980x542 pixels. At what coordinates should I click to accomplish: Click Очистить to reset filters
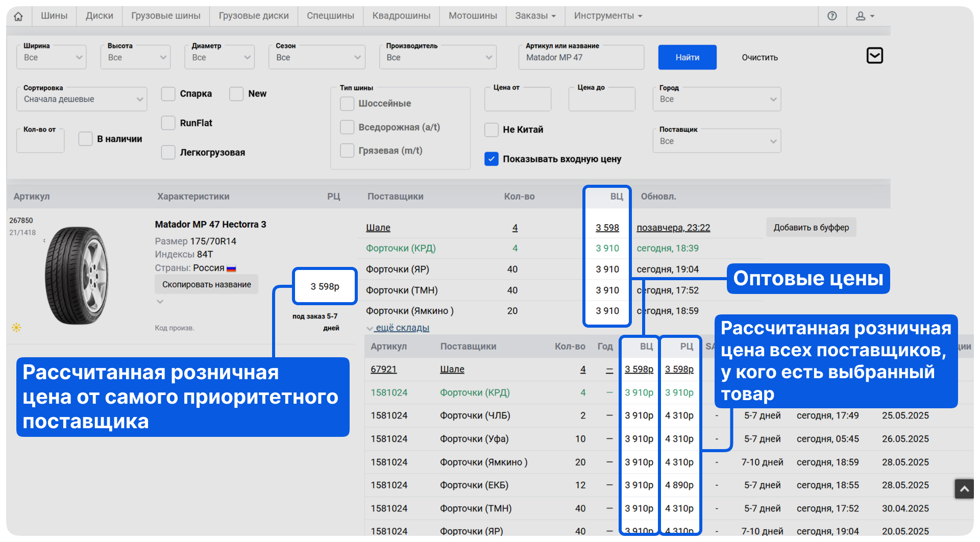coord(759,58)
